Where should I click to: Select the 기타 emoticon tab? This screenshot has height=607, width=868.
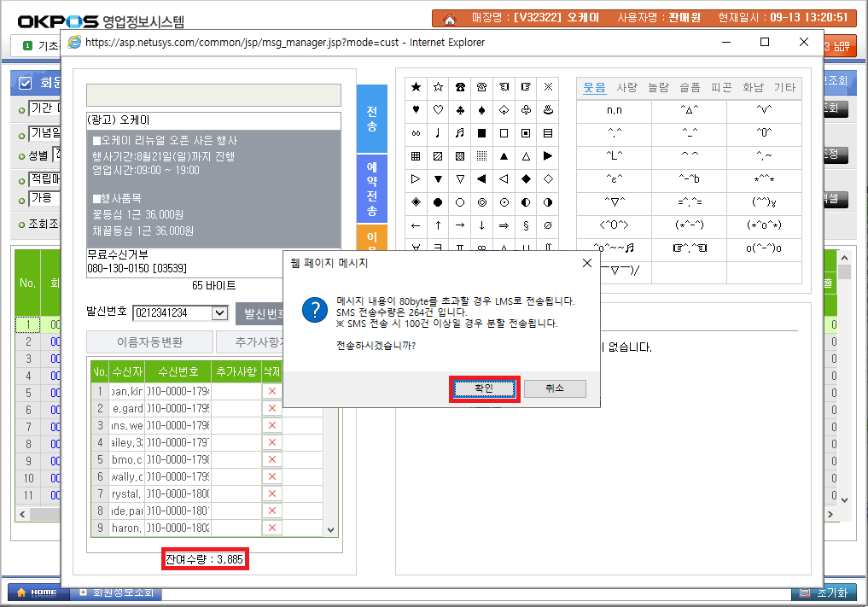pyautogui.click(x=784, y=88)
